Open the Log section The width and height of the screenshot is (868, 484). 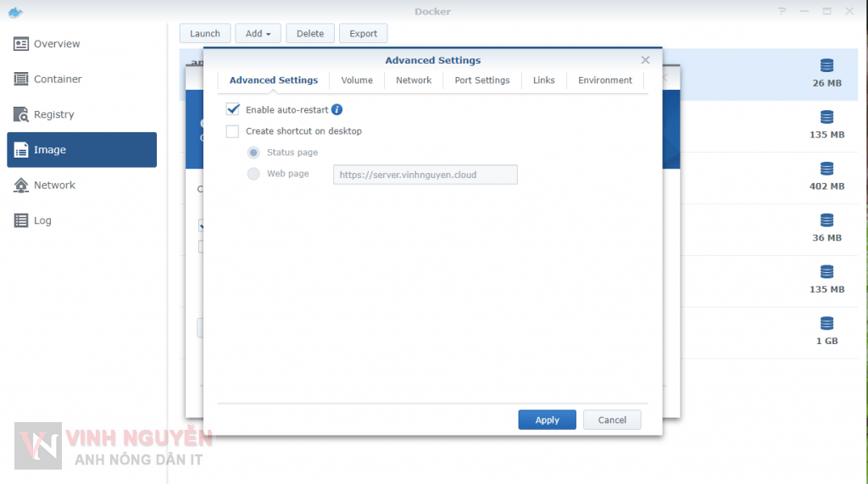coord(42,220)
